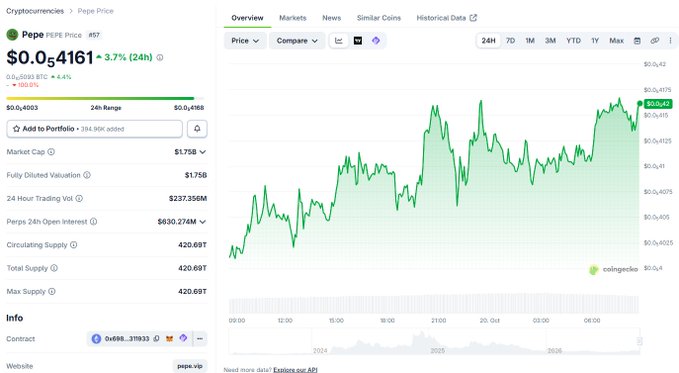Show Fully Diluted Valuation info icon

87,175
